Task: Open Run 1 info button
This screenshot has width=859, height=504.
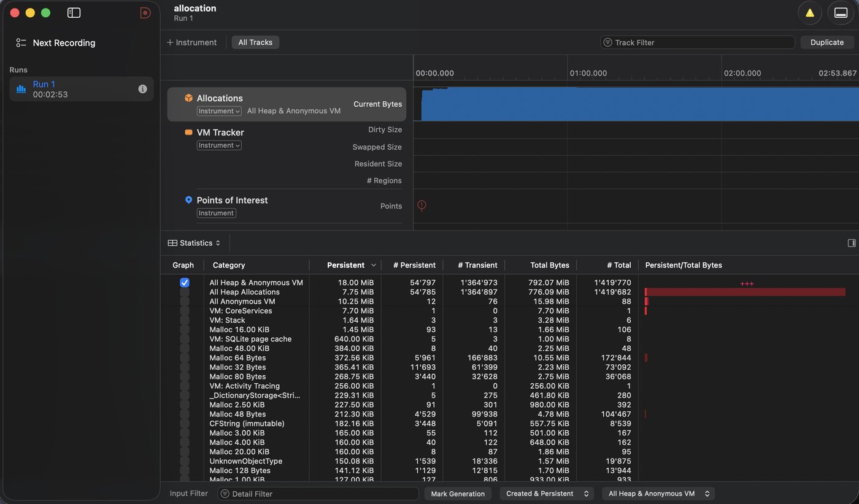Action: pyautogui.click(x=142, y=89)
